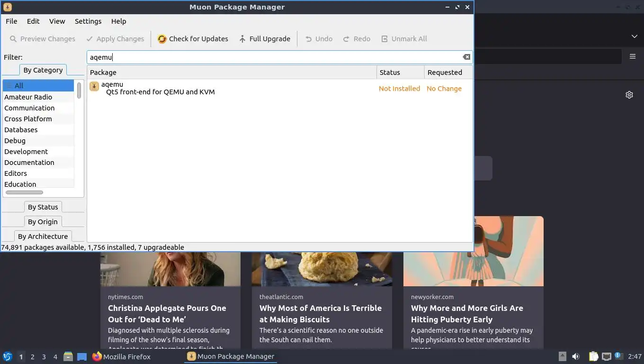
Task: Open the By Origin tab
Action: point(43,222)
